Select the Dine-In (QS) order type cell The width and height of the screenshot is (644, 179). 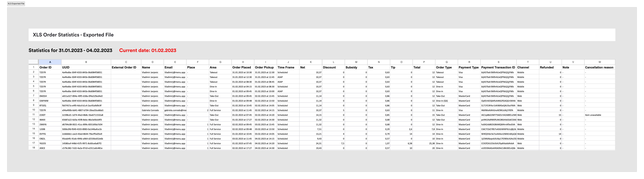(442, 101)
